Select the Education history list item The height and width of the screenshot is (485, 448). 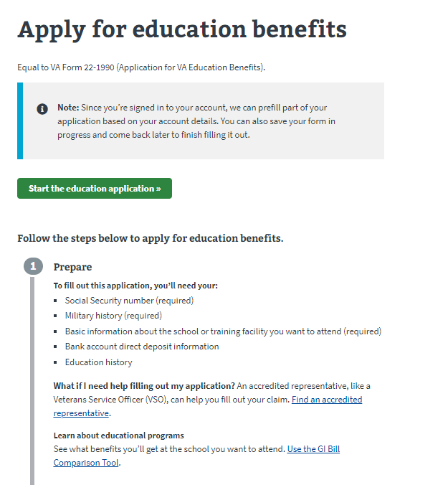coord(99,362)
